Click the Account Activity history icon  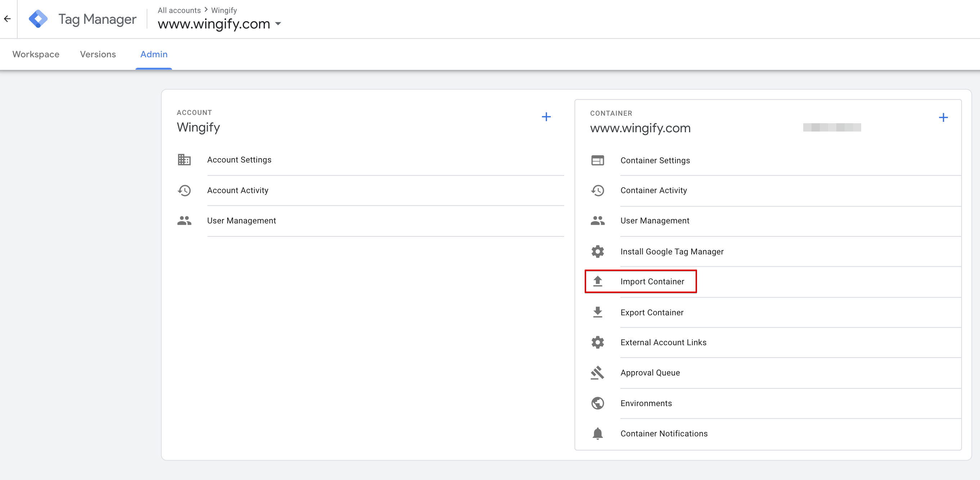[185, 190]
